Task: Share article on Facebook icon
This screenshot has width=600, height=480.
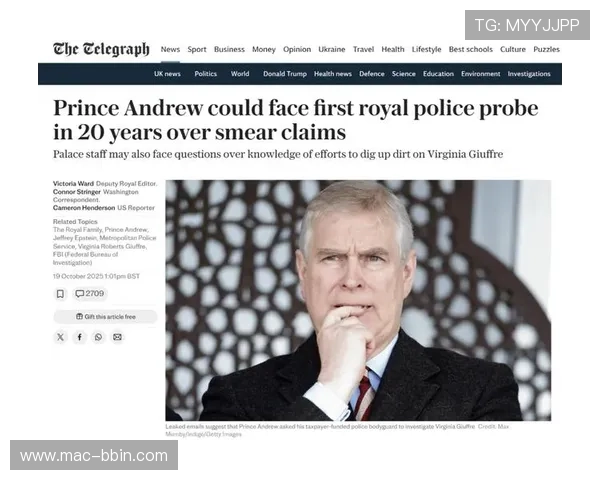Action: [x=80, y=337]
